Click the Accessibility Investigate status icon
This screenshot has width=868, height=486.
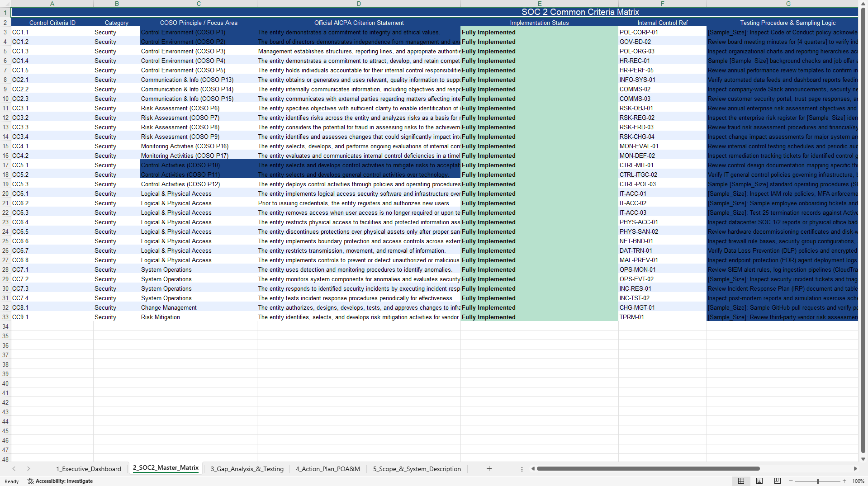pos(31,481)
